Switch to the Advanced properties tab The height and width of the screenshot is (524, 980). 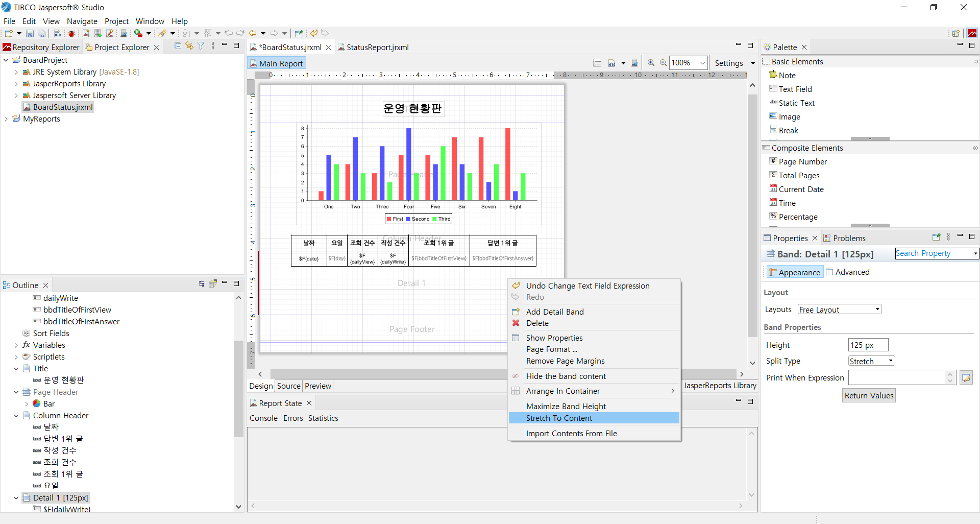848,272
